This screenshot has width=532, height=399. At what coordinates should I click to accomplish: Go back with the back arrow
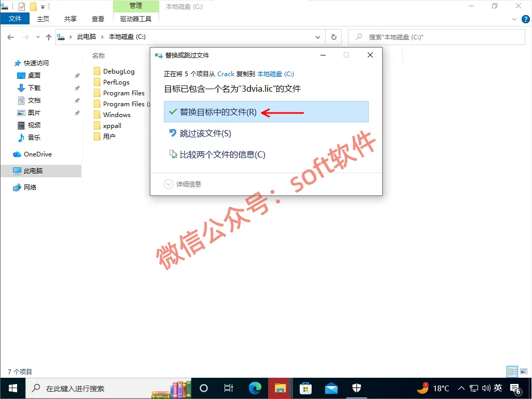(10, 37)
